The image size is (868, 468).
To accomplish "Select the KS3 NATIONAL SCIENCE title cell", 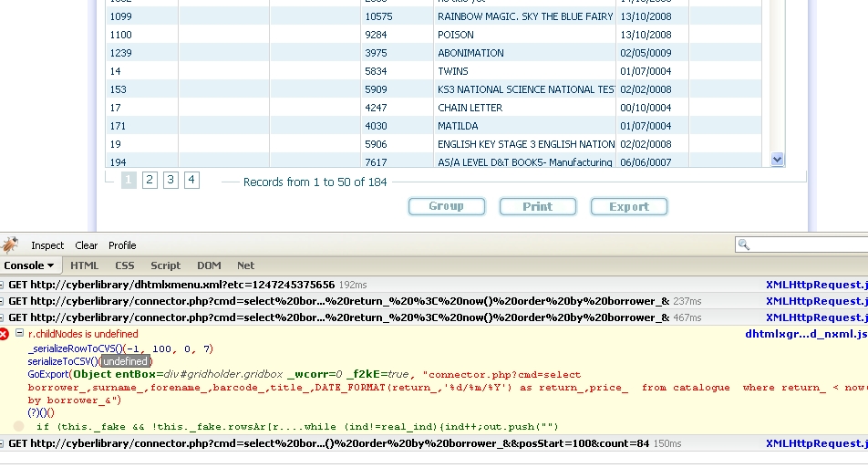I will pos(525,89).
